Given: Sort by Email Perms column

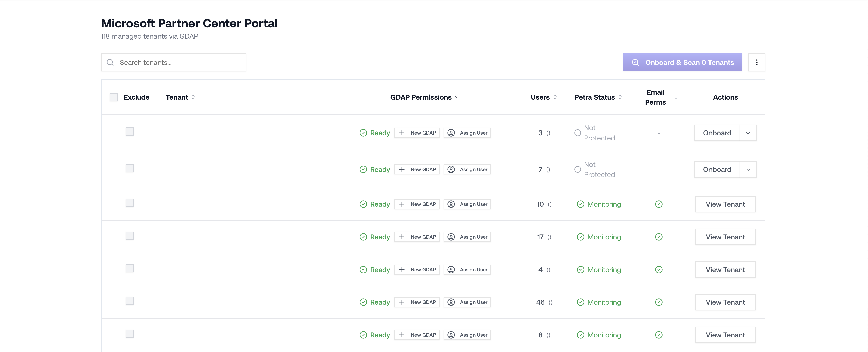Looking at the screenshot, I should [676, 97].
